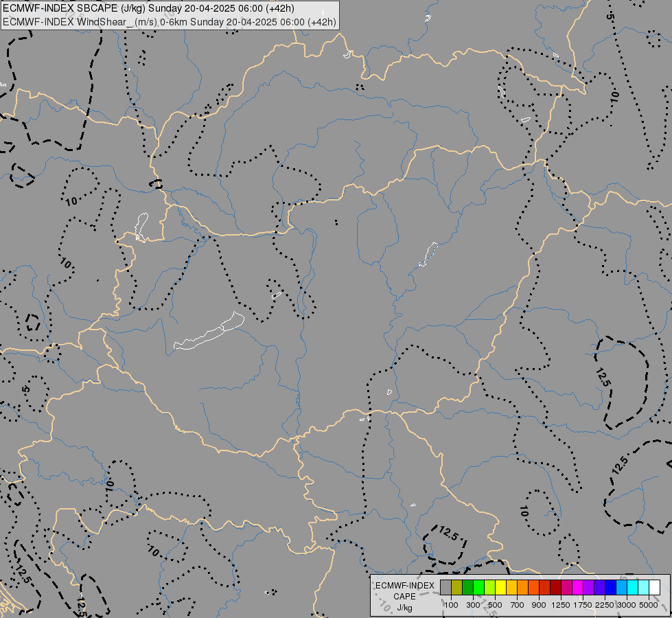Click the bright green legend swatch
Screen dimensions: 672x618
pos(478,587)
